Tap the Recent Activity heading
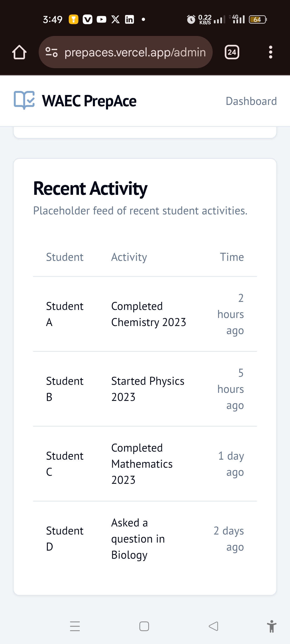The width and height of the screenshot is (290, 644). [x=90, y=188]
